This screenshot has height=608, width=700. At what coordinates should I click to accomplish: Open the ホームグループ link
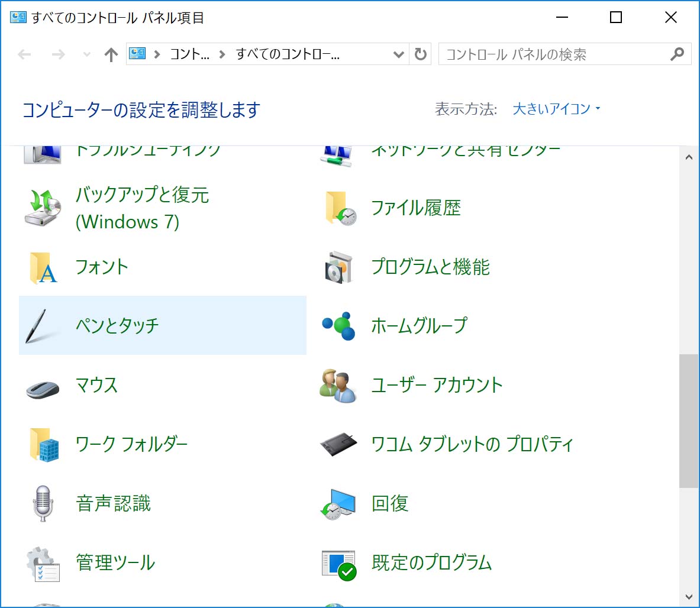[420, 326]
